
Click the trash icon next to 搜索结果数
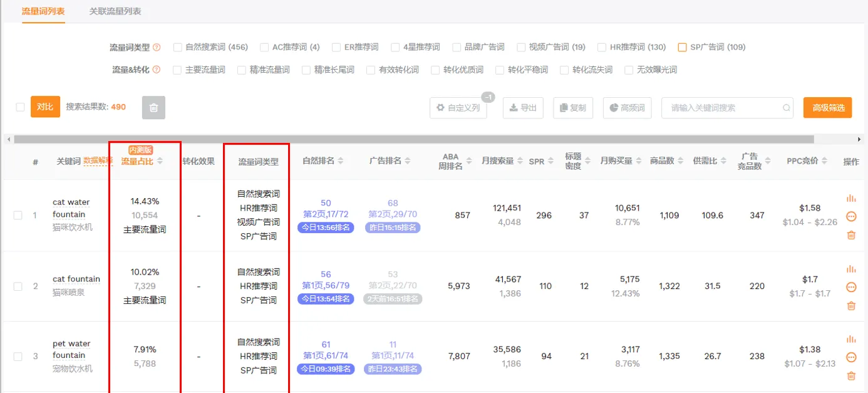pyautogui.click(x=153, y=108)
